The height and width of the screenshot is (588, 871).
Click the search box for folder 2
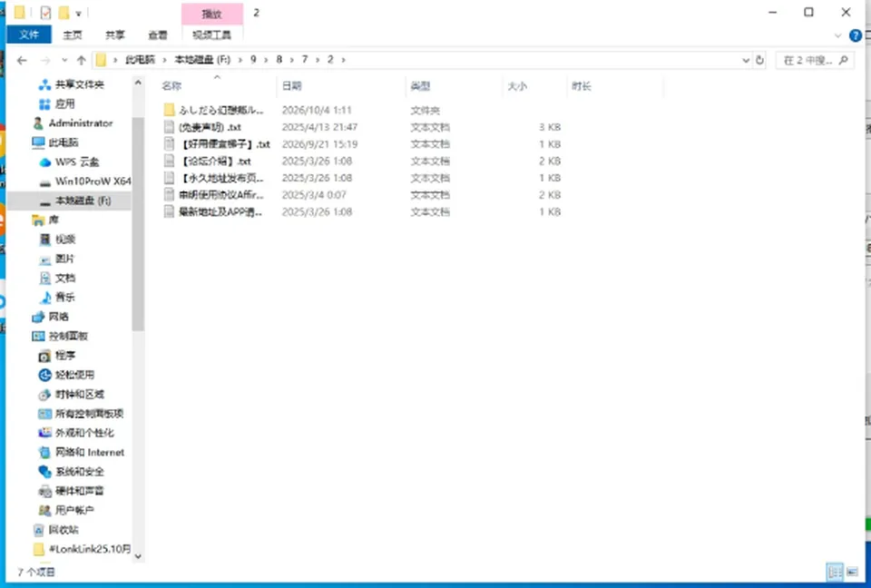815,60
